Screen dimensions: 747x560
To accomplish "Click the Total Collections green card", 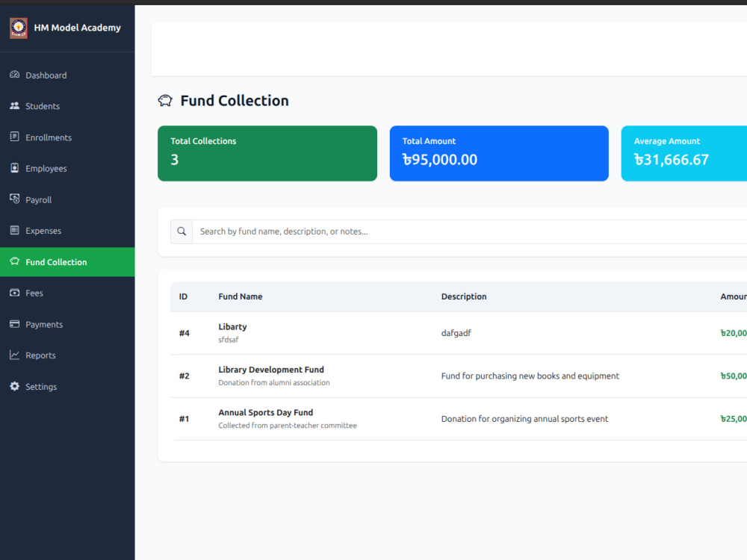I will tap(267, 153).
